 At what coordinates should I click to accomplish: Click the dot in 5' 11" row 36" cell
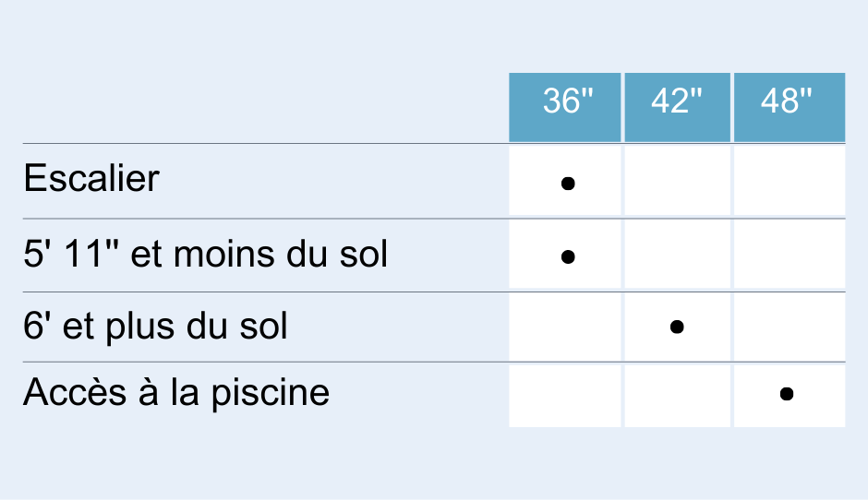click(568, 256)
